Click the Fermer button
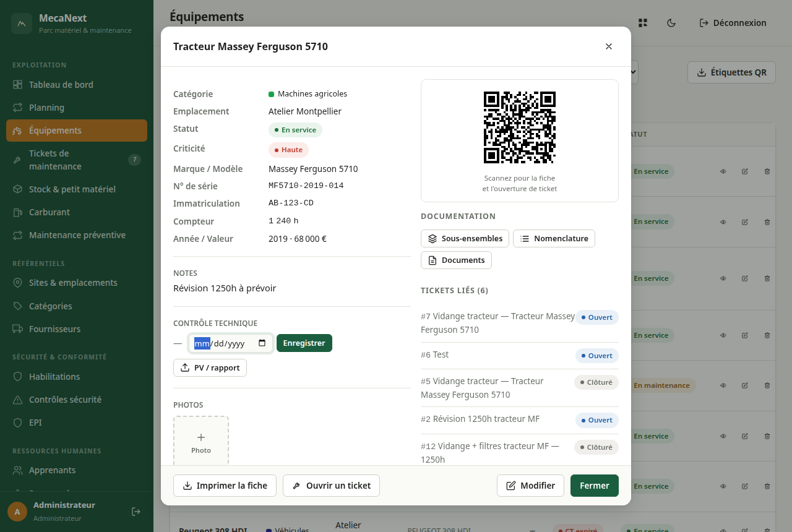 tap(595, 486)
